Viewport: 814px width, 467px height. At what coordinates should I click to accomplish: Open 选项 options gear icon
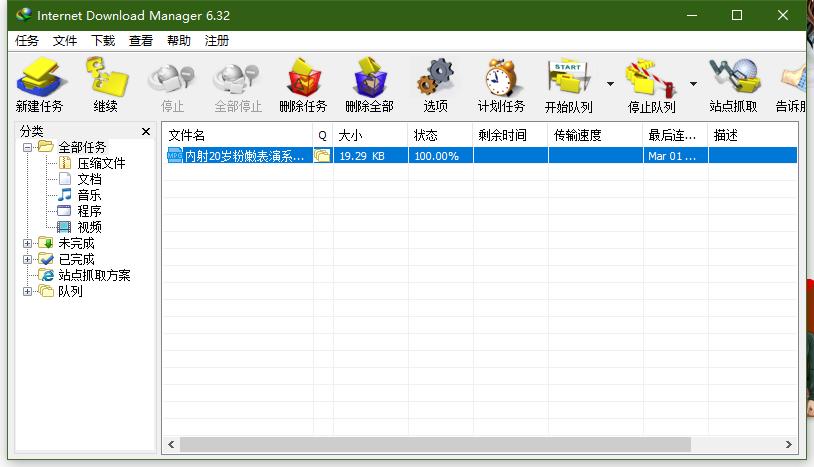(435, 78)
